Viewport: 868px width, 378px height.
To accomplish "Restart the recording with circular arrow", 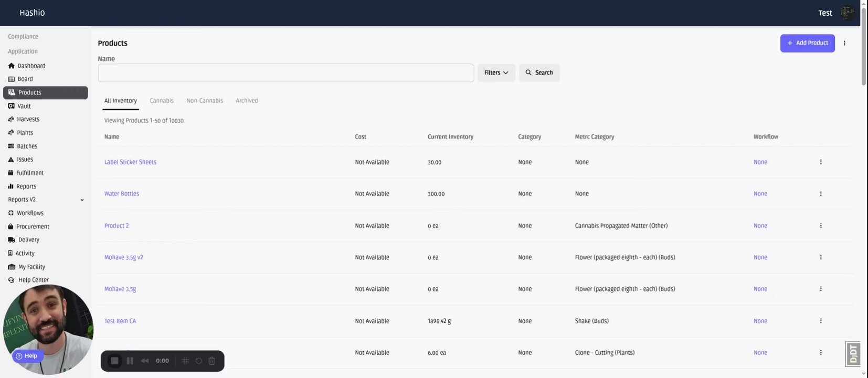I will pyautogui.click(x=199, y=361).
